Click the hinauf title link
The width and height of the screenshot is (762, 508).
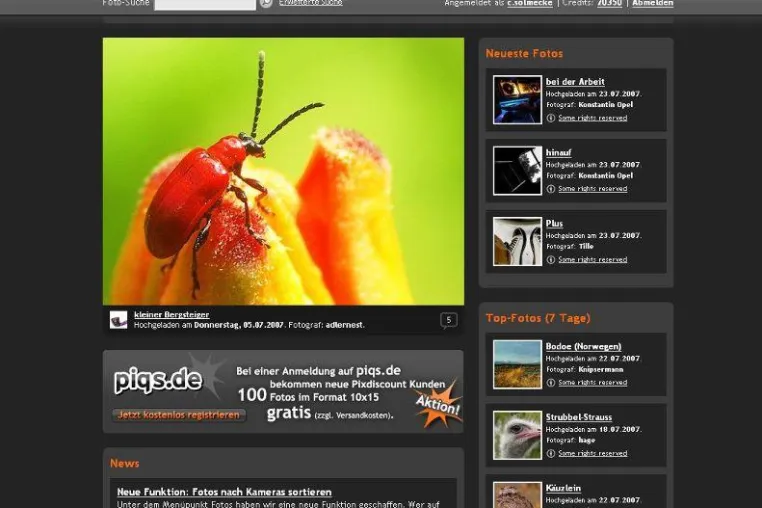(558, 153)
